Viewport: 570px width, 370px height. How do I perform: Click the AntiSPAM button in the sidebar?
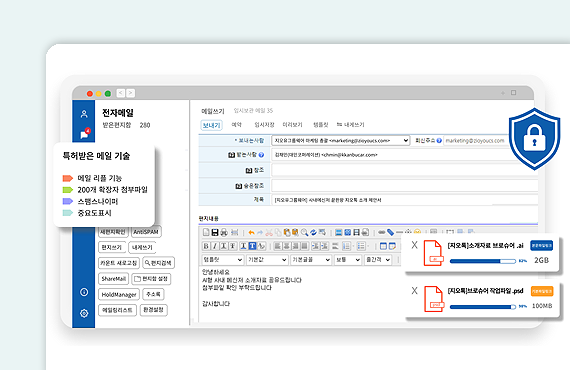coord(146,232)
